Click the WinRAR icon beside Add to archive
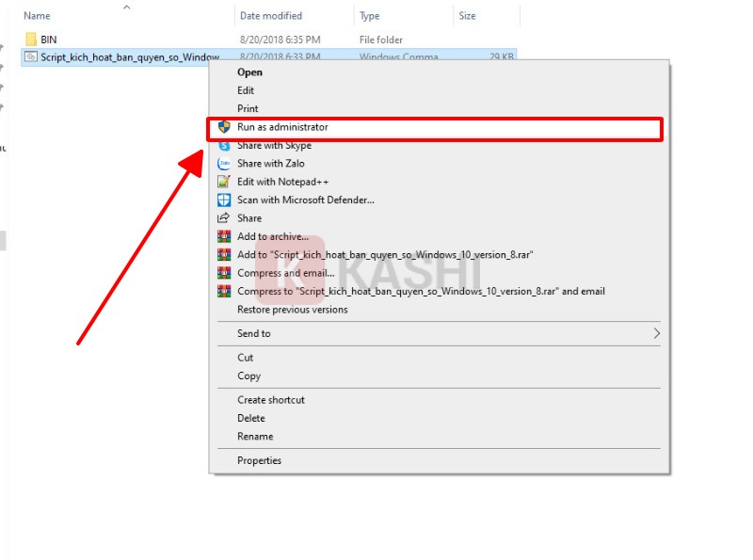This screenshot has width=753, height=560. click(x=224, y=236)
